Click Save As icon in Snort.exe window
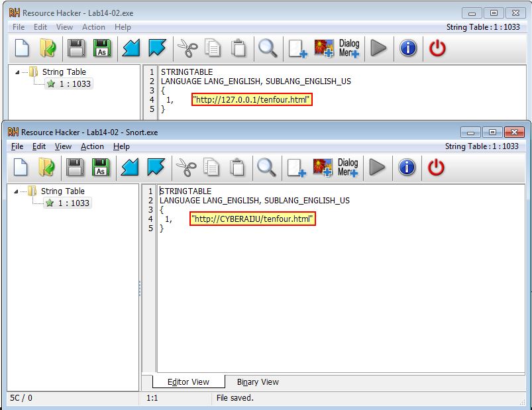The height and width of the screenshot is (410, 532). (101, 168)
